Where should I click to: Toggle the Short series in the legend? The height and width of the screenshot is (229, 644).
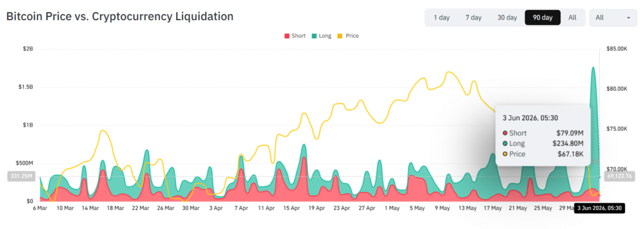[x=295, y=36]
